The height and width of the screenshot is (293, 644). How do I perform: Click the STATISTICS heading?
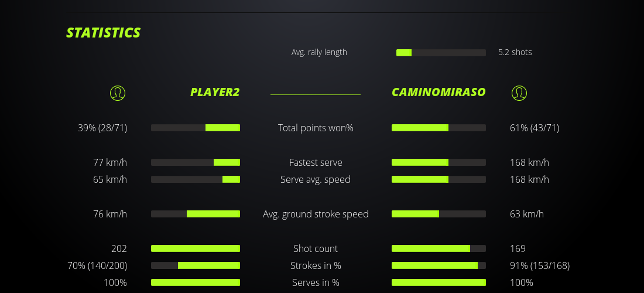(x=104, y=33)
